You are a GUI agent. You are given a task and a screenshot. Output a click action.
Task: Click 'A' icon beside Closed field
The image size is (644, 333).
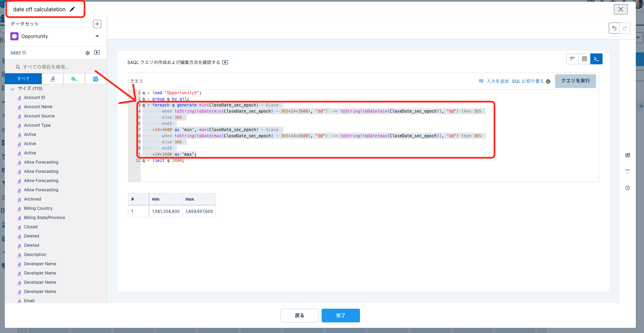pos(19,227)
